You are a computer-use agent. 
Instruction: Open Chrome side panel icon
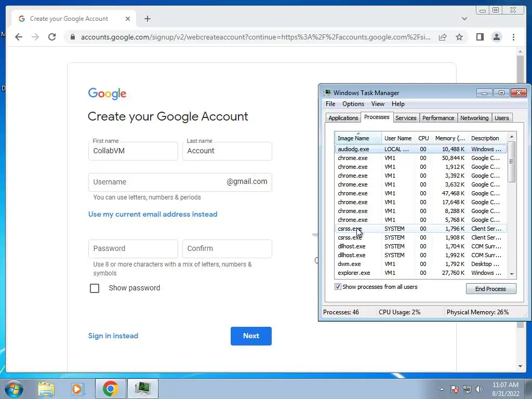(480, 37)
